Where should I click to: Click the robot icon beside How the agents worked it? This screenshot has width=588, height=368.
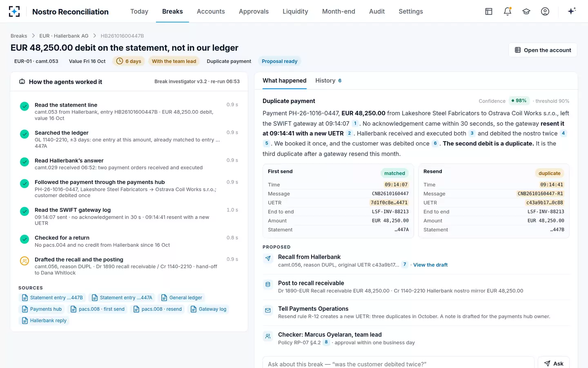[22, 82]
